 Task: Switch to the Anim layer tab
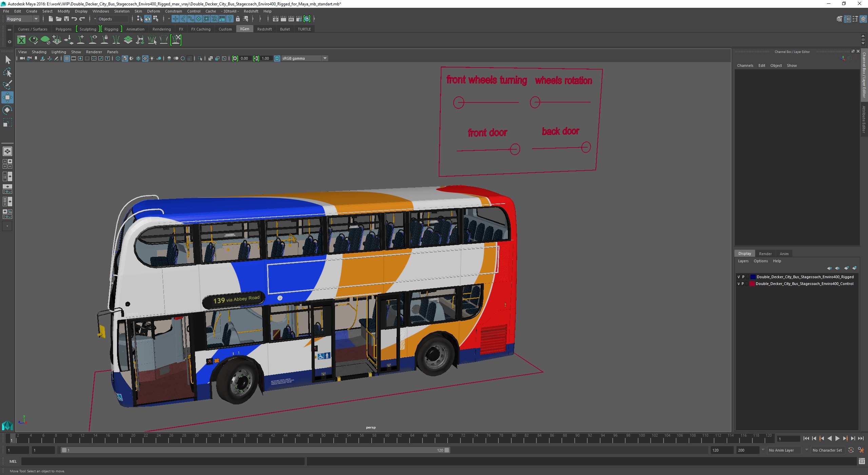pyautogui.click(x=784, y=254)
